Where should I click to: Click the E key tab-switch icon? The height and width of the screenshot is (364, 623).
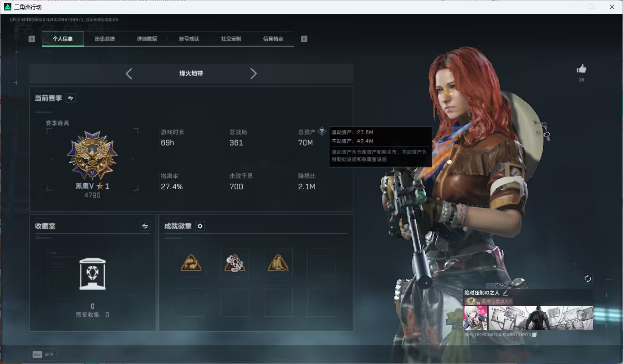(x=304, y=39)
